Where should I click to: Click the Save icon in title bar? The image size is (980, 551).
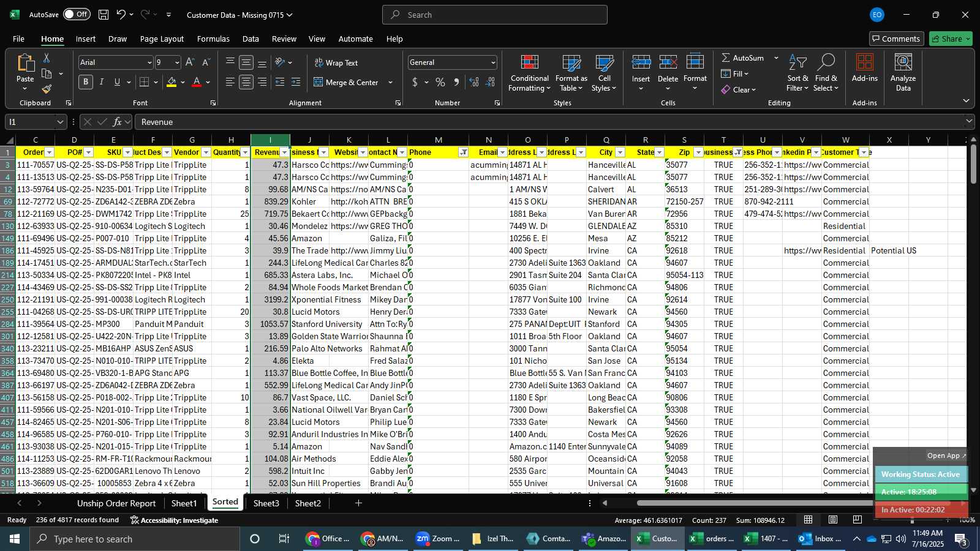point(104,15)
